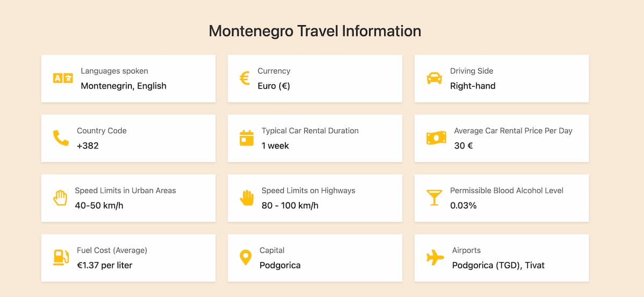Click the Permissible Blood Alcohol Level label
This screenshot has width=644, height=297.
(x=507, y=190)
